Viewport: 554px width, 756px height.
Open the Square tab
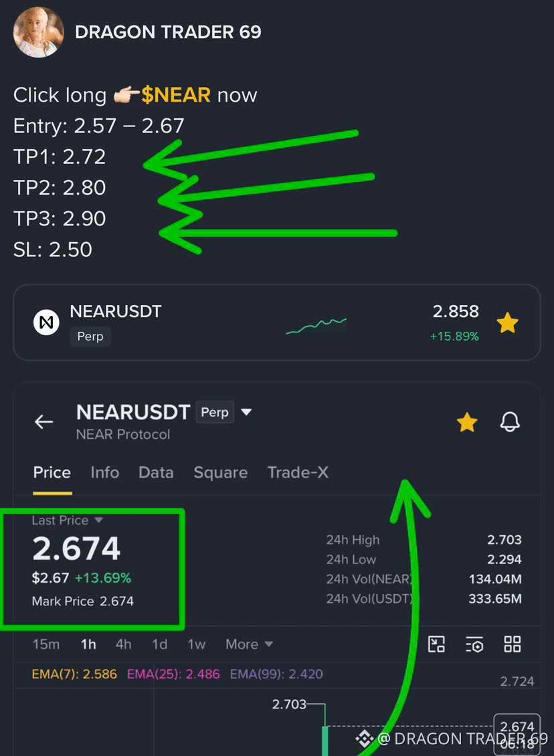(220, 472)
